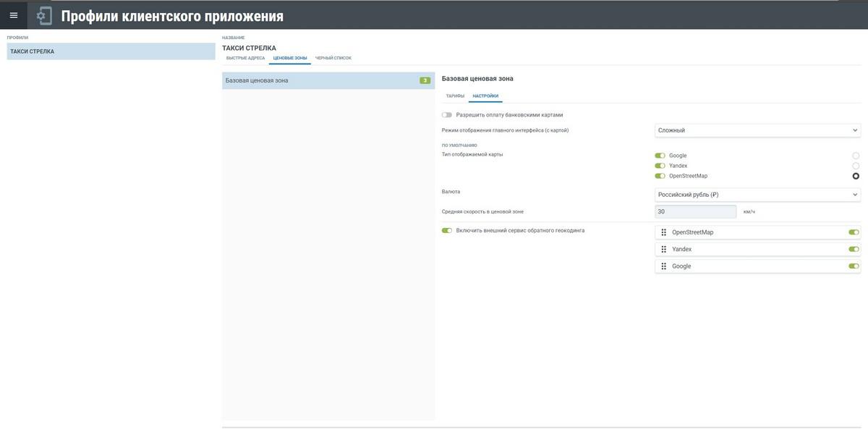
Task: Expand the interface display mode dropdown
Action: 757,130
